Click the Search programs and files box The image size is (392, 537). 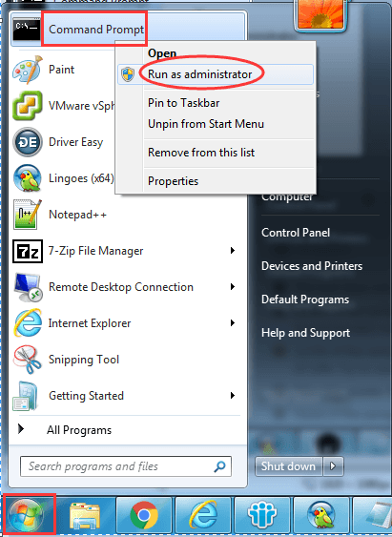tap(126, 466)
